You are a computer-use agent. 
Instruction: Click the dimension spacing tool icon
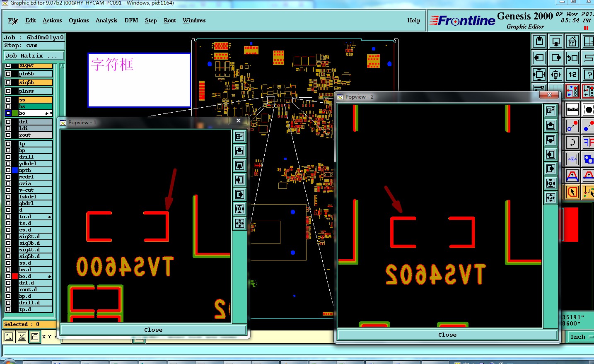(x=572, y=159)
